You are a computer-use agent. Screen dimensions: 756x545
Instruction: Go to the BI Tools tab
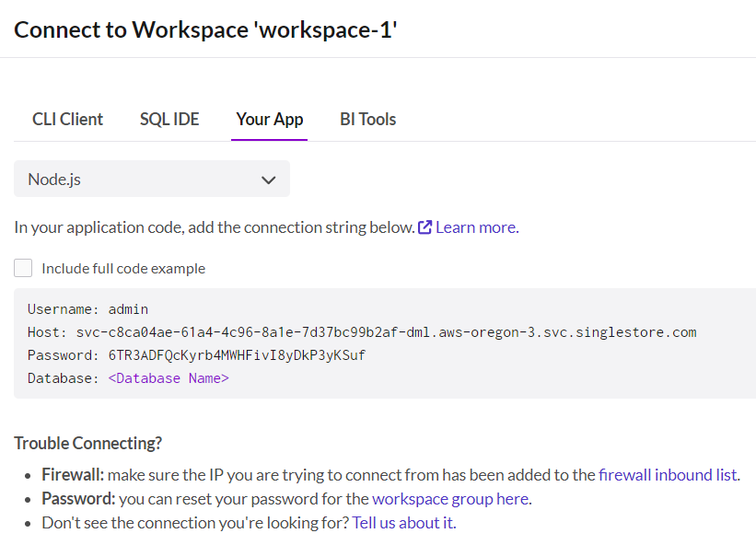(x=367, y=120)
